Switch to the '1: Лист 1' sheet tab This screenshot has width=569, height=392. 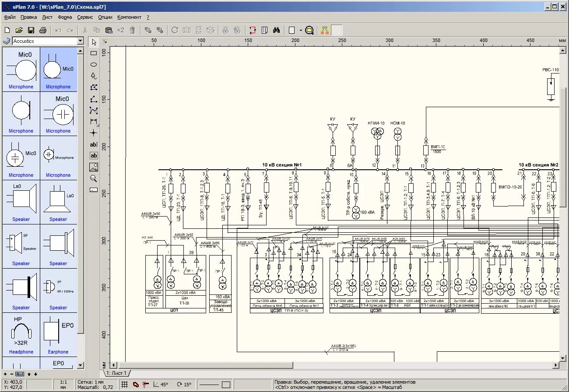click(117, 373)
